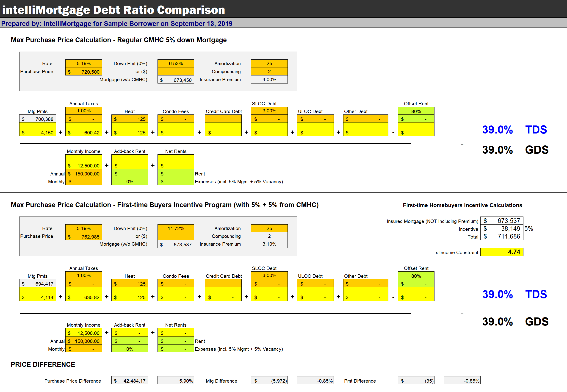
Task: Select the 711,686 Total value
Action: coord(502,236)
